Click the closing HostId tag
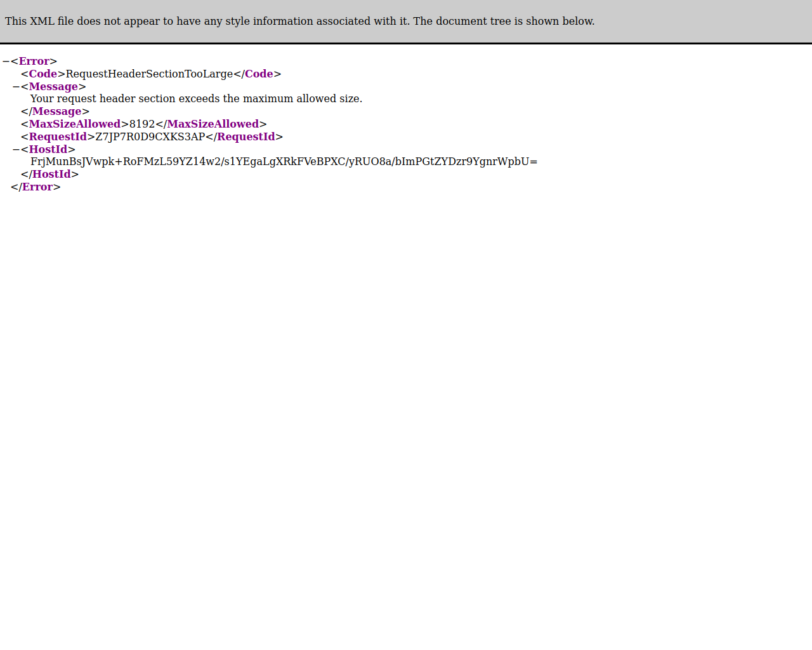This screenshot has width=812, height=650. tap(49, 175)
